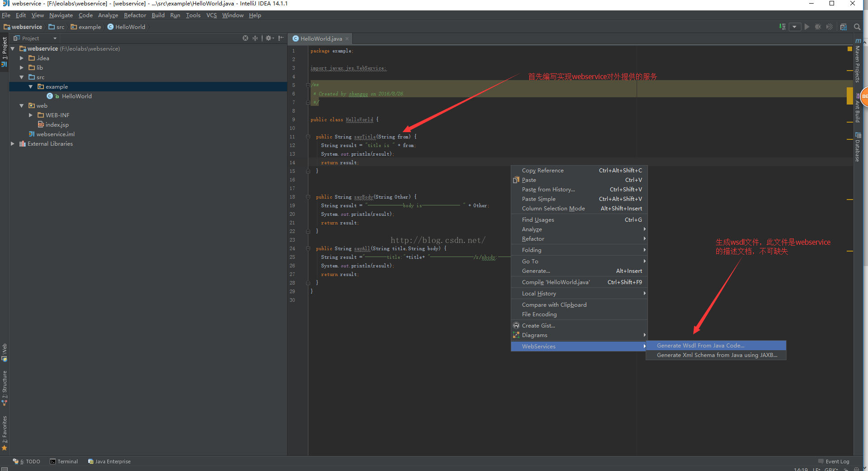Click the src breadcrumb in navigation bar
This screenshot has width=868, height=471.
click(57, 27)
